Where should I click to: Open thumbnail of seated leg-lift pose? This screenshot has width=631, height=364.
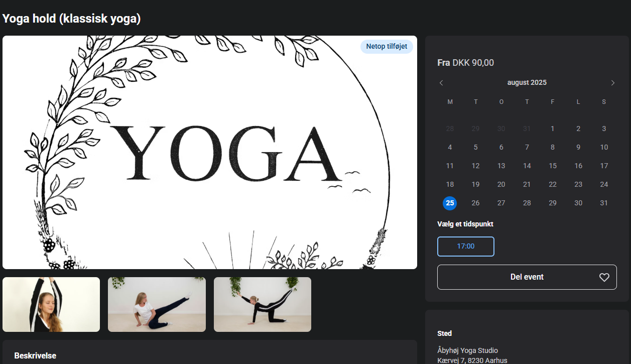[157, 304]
